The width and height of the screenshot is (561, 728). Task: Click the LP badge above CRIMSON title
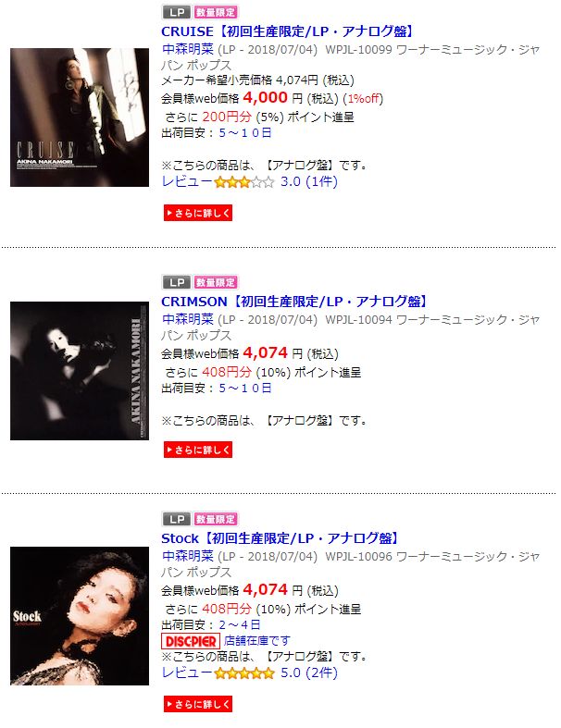(177, 282)
